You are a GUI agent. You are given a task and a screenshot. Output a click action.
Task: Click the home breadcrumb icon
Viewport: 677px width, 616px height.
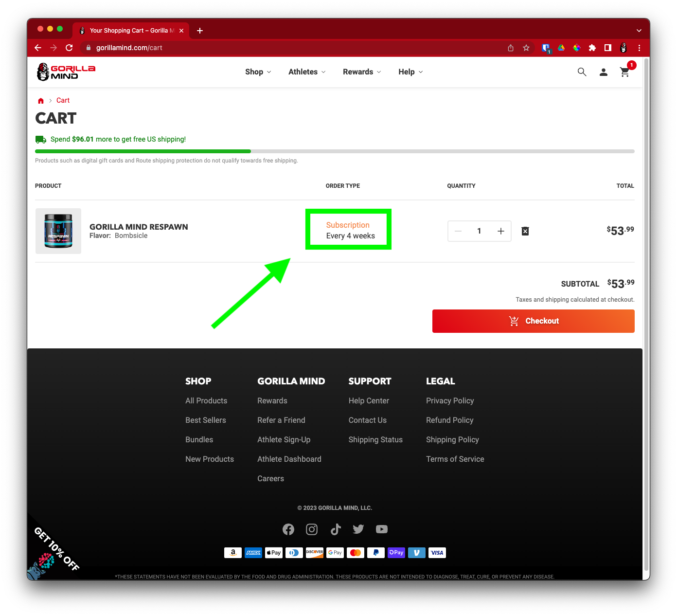coord(41,101)
